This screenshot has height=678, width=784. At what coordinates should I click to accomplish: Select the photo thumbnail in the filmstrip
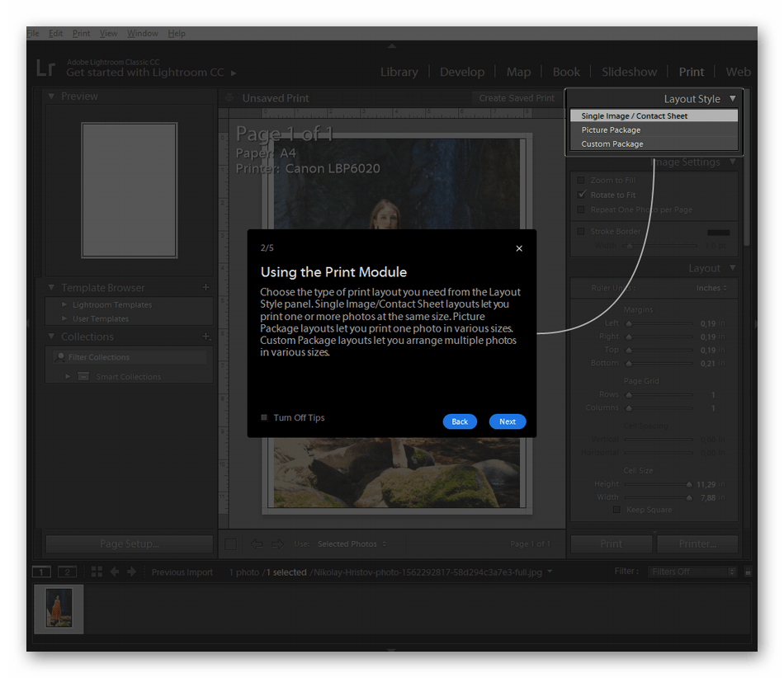[x=58, y=609]
